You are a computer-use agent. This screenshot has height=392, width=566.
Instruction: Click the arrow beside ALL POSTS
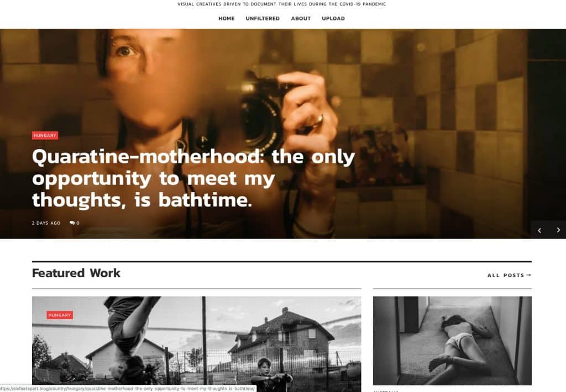tap(528, 275)
